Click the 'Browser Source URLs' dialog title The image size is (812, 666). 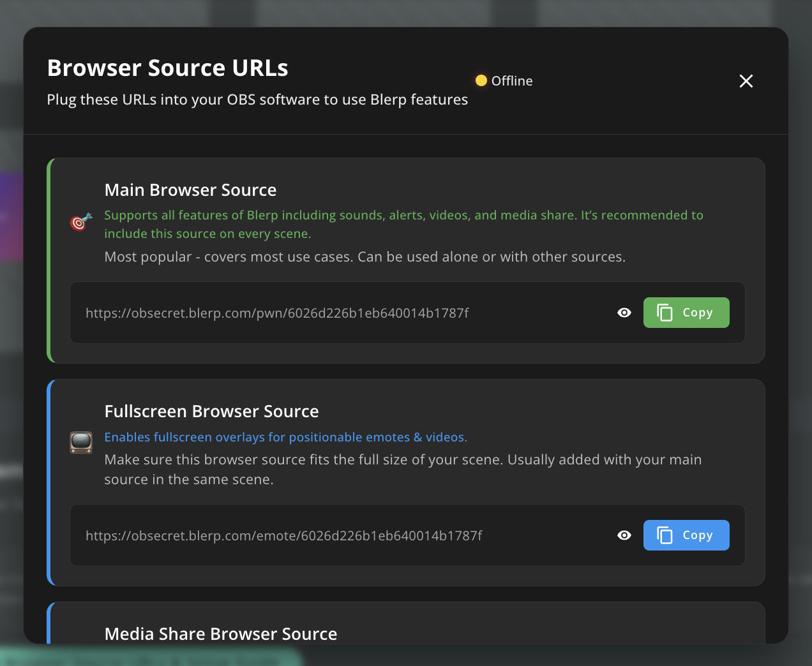167,68
